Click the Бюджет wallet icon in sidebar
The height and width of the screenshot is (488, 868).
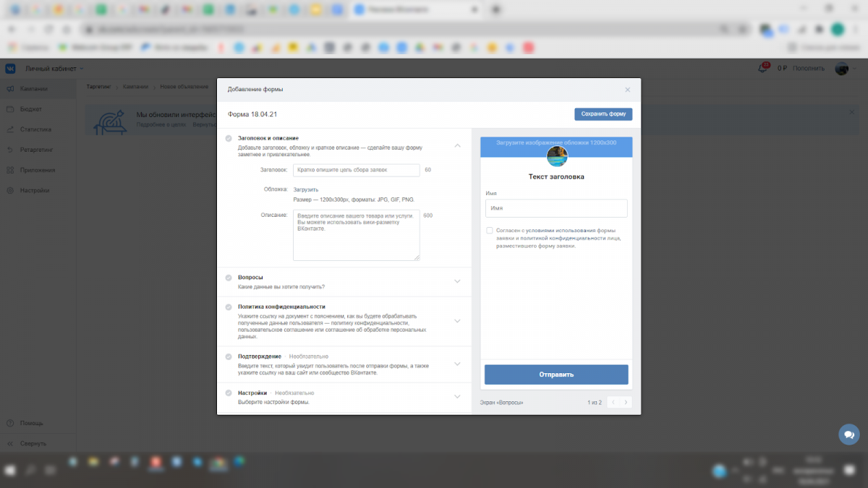point(10,109)
